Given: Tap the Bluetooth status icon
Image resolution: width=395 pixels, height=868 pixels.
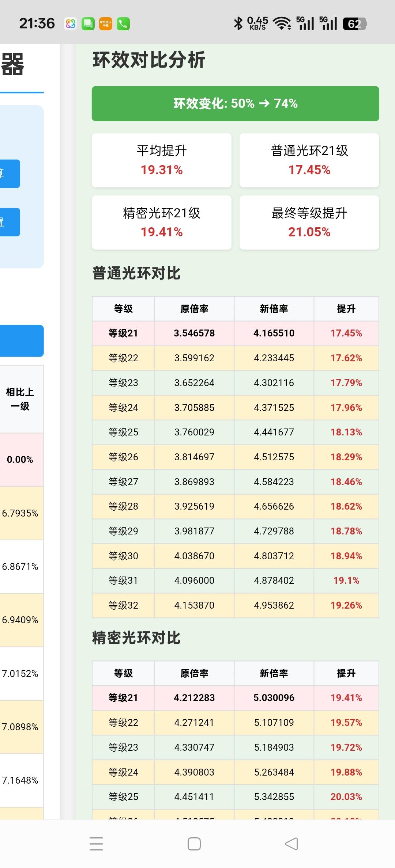Looking at the screenshot, I should click(x=238, y=23).
